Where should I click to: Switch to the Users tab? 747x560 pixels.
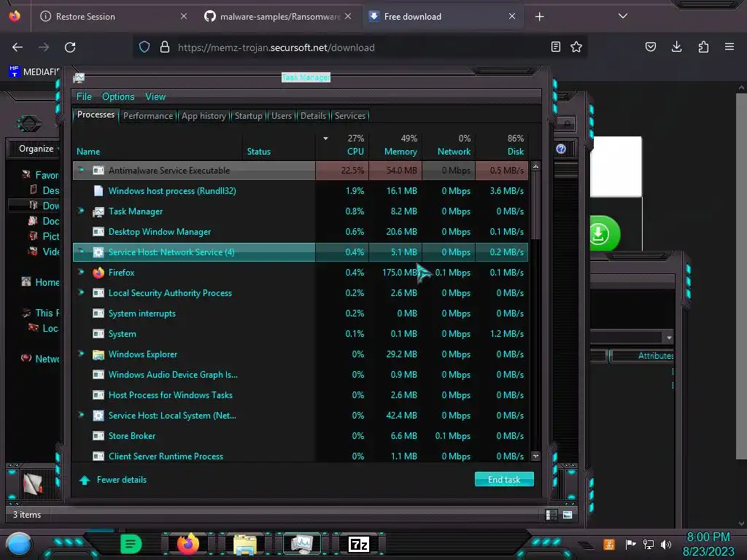pos(282,116)
